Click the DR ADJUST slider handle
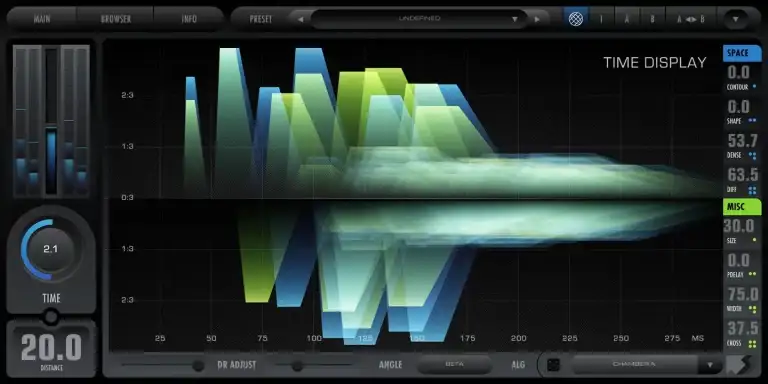Viewport: 768px width, 384px height. click(198, 365)
